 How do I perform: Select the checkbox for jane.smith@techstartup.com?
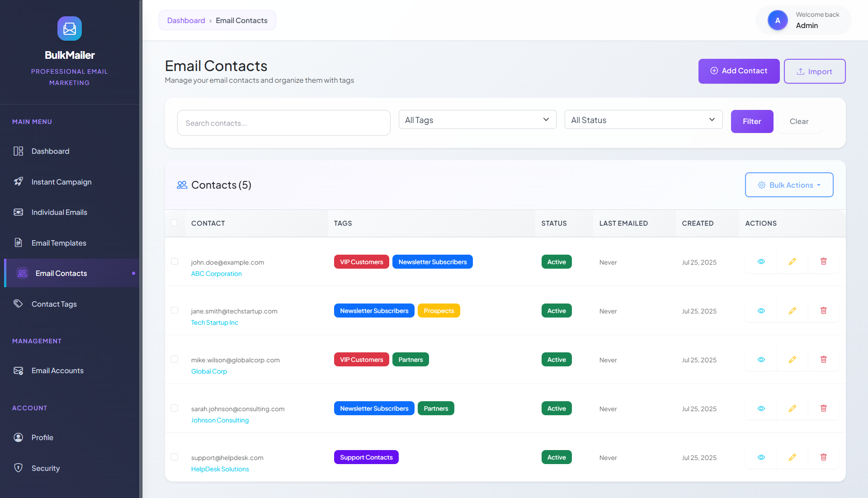coord(175,310)
